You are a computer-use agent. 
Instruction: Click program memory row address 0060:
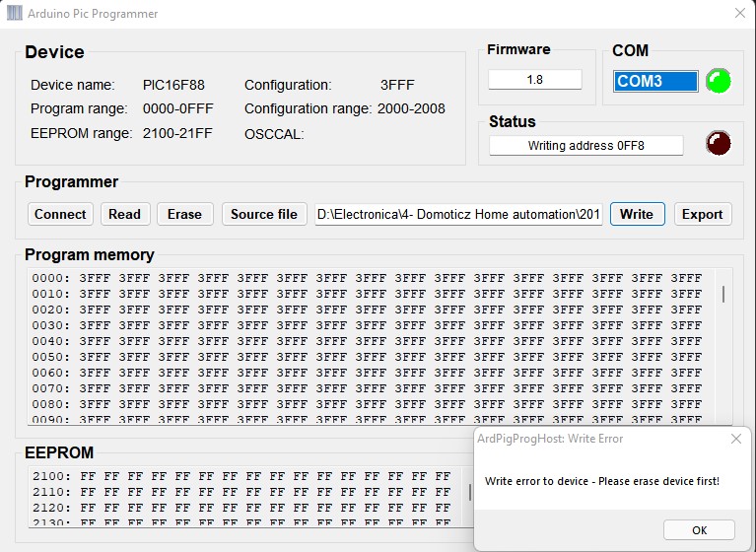coord(51,373)
